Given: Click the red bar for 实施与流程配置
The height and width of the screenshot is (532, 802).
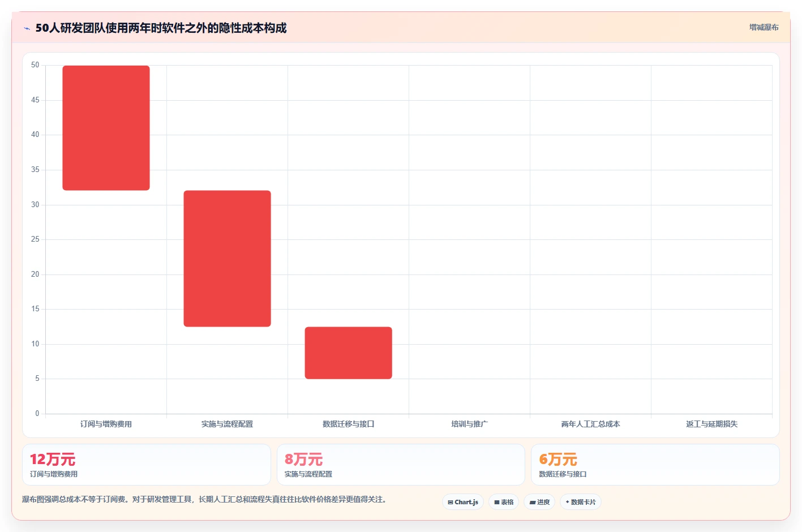Looking at the screenshot, I should [x=227, y=259].
